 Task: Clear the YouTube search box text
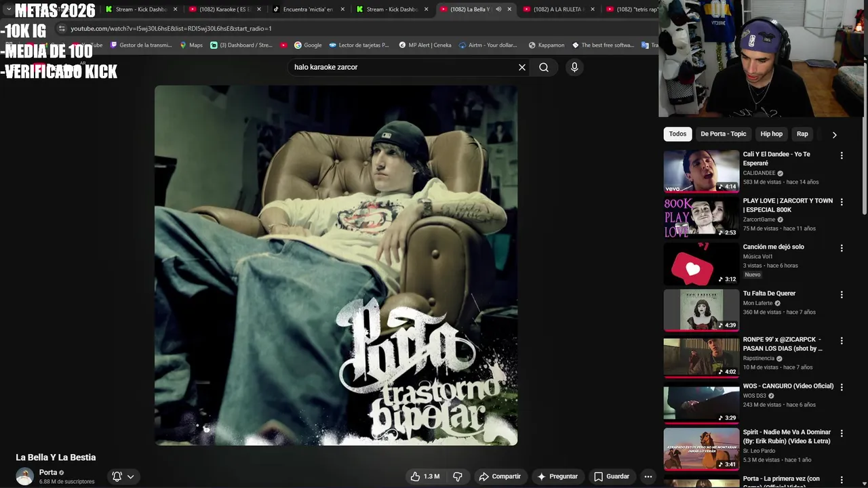point(522,67)
